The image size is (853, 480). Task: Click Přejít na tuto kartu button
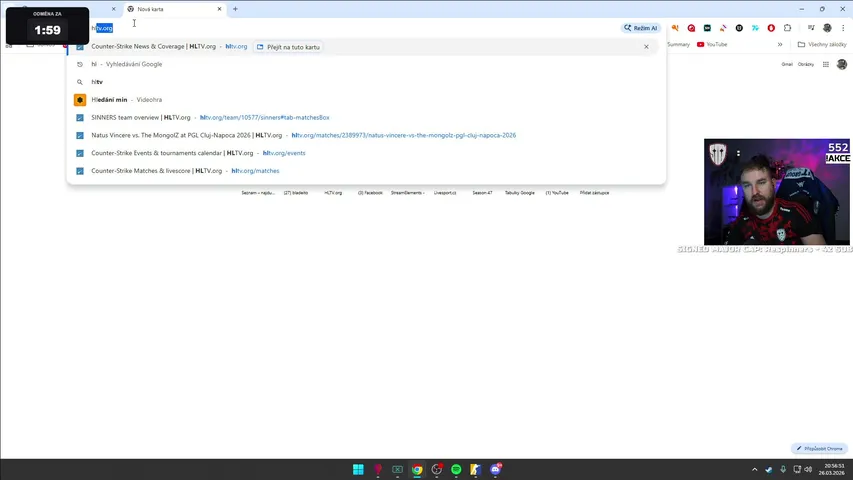tap(288, 47)
